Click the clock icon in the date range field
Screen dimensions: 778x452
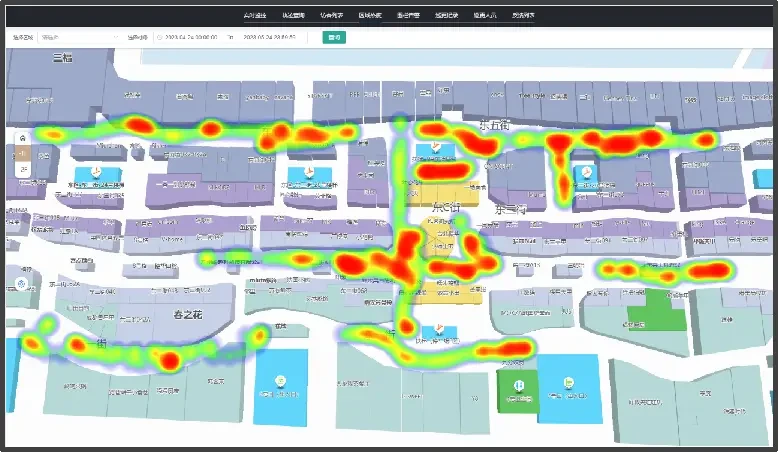pyautogui.click(x=160, y=37)
